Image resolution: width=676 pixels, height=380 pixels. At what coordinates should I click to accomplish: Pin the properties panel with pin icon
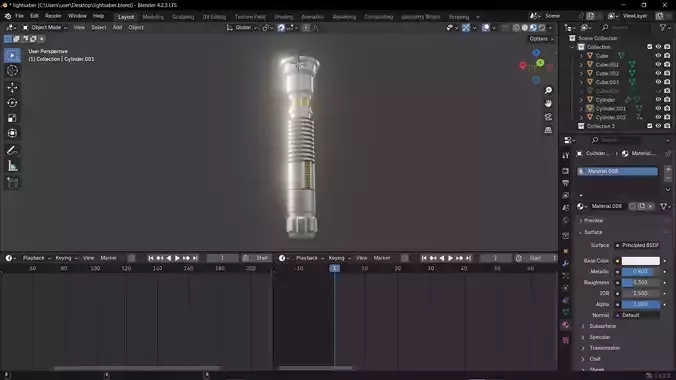point(668,154)
